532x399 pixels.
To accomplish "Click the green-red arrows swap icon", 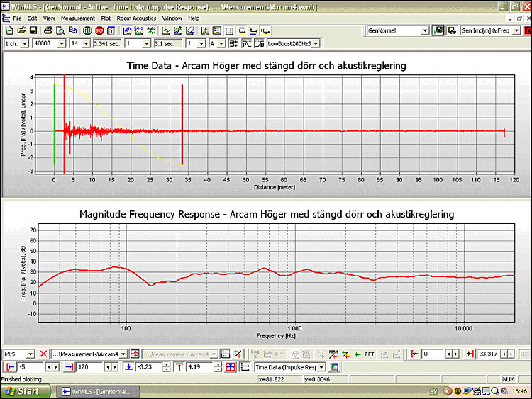I will [x=135, y=354].
